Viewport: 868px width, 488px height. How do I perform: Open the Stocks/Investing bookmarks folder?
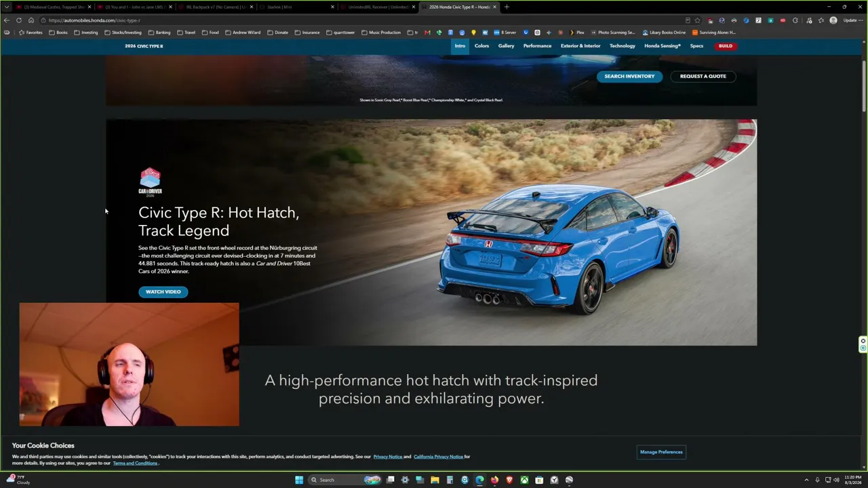tap(123, 33)
